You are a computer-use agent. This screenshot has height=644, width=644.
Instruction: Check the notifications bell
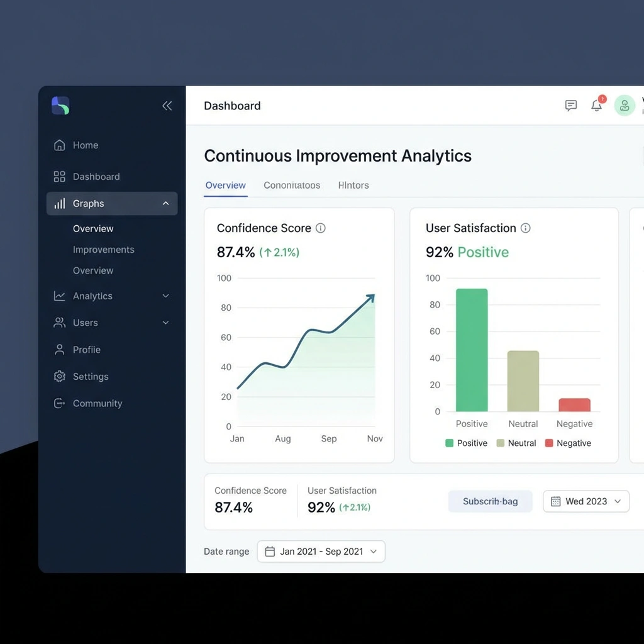[x=596, y=106]
